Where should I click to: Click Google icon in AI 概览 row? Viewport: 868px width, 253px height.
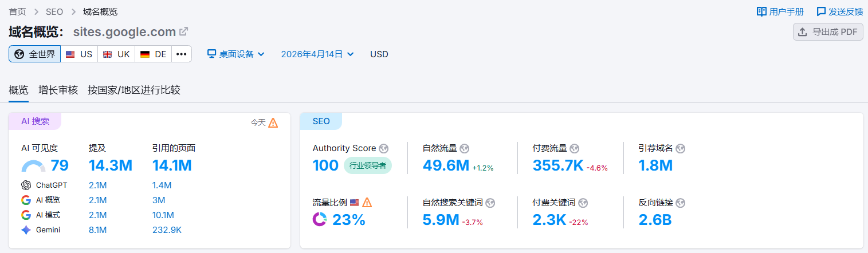click(26, 200)
